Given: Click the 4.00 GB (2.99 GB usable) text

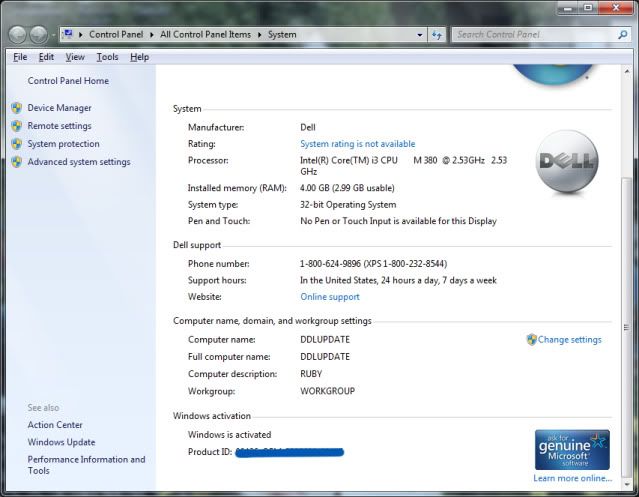Looking at the screenshot, I should pyautogui.click(x=347, y=188).
